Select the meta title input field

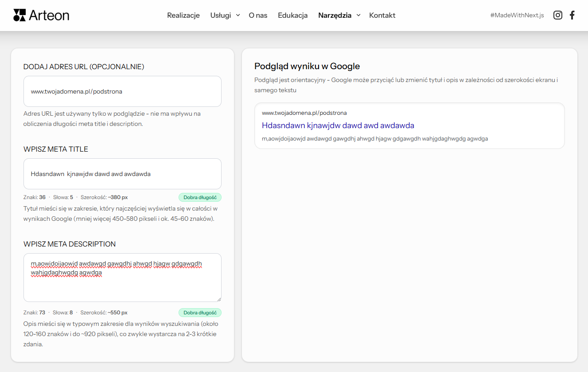click(122, 173)
